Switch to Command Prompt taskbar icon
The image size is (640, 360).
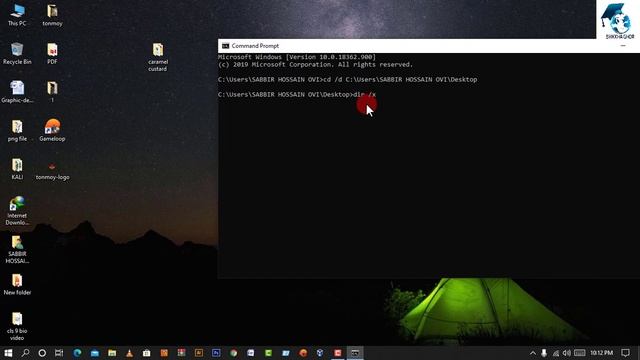(355, 353)
